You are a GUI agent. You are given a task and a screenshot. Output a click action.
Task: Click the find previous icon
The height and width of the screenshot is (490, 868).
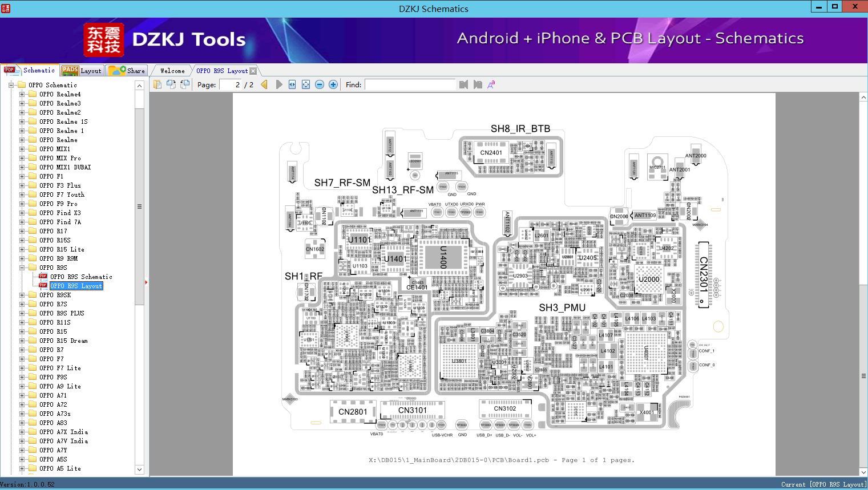[463, 84]
